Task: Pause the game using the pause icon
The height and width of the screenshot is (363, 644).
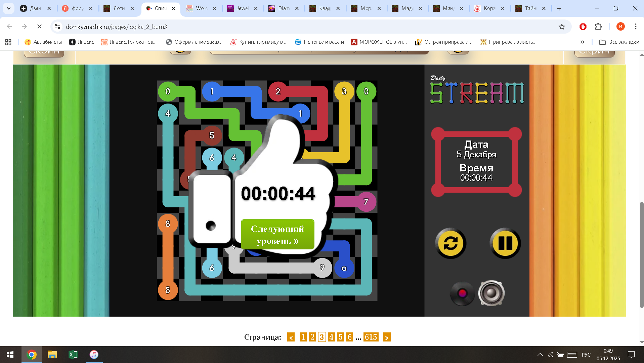Action: pyautogui.click(x=505, y=243)
